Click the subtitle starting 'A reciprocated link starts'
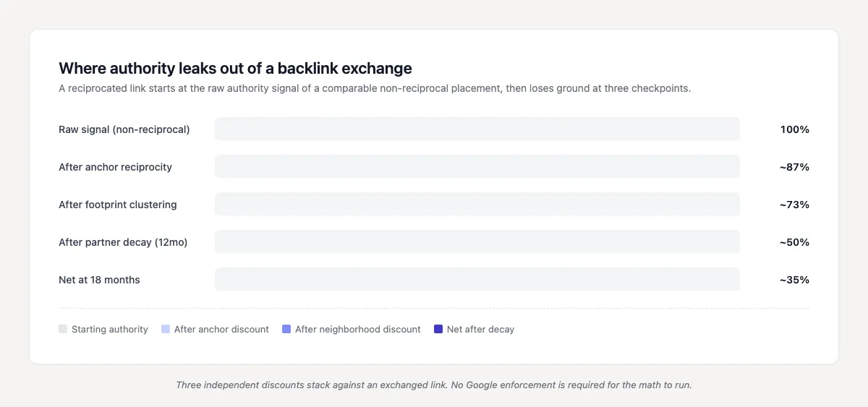The width and height of the screenshot is (868, 407). point(375,88)
